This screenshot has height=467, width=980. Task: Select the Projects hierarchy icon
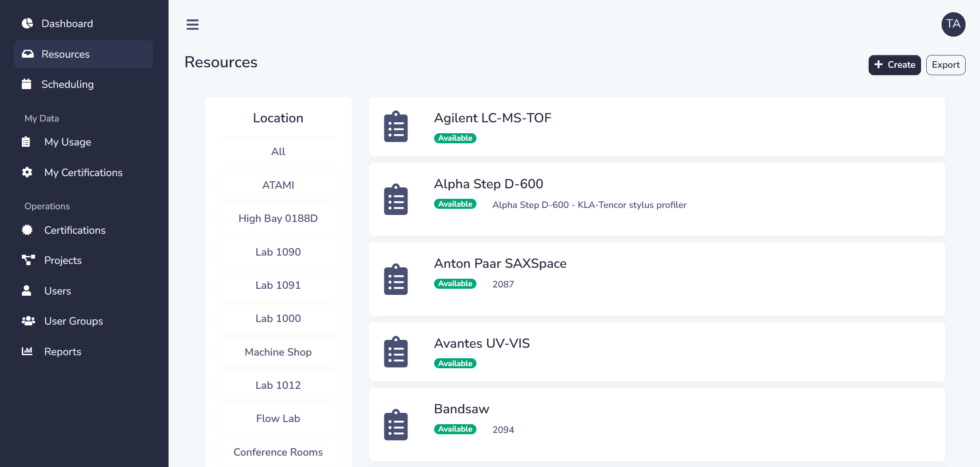[28, 260]
